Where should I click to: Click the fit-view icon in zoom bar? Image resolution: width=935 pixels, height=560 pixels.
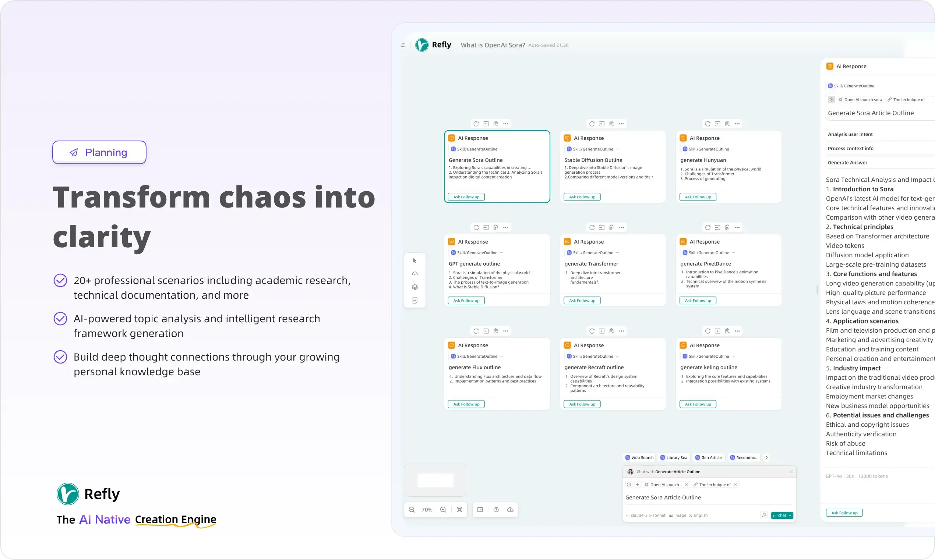459,510
